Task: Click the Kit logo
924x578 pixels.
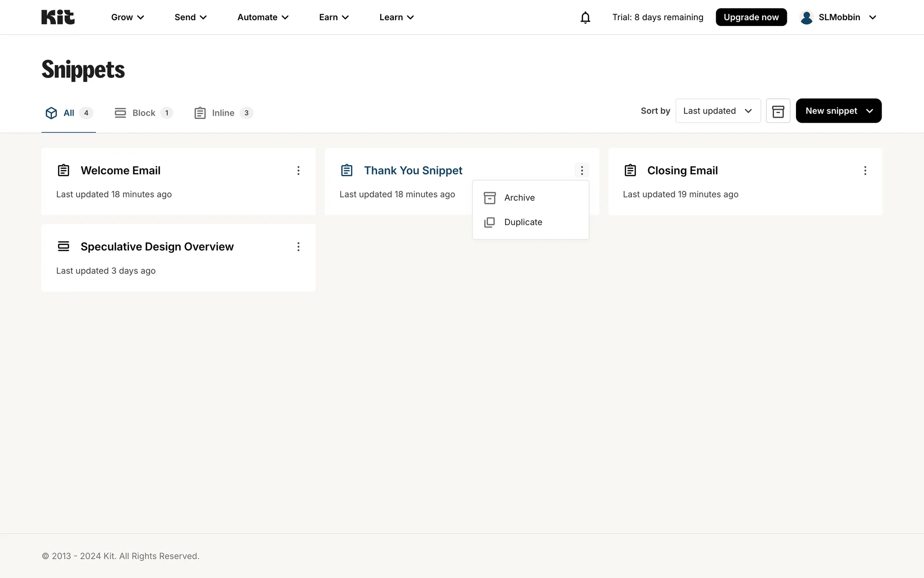Action: 58,17
